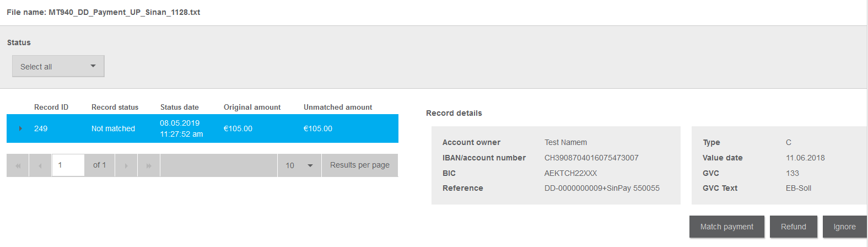The width and height of the screenshot is (868, 247).
Task: Go to previous page of results
Action: [x=40, y=165]
